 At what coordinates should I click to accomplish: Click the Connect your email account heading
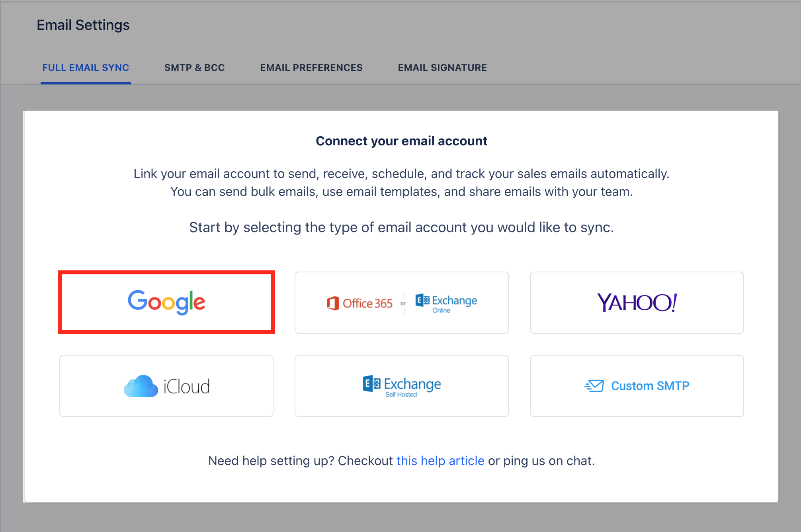point(401,141)
